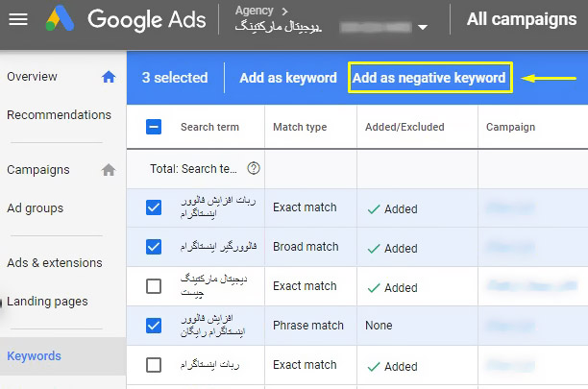Open Ad groups in the sidebar
Image resolution: width=588 pixels, height=389 pixels.
pos(36,208)
